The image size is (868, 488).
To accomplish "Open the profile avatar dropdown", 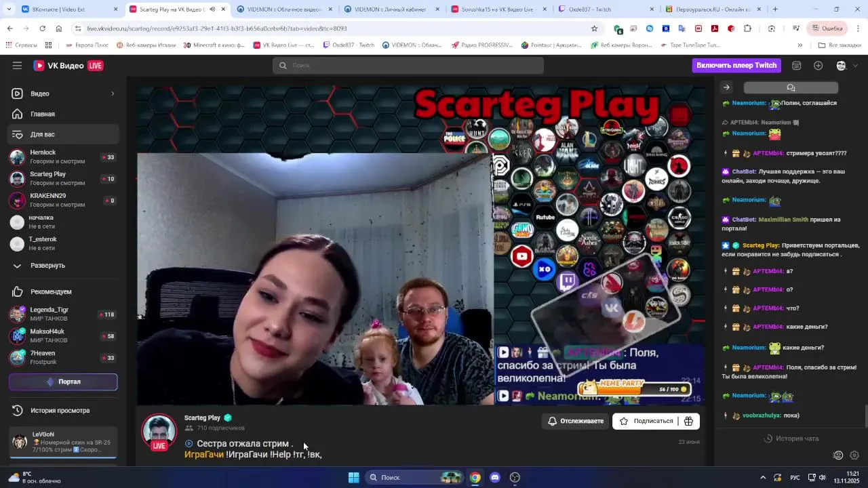I will coord(846,65).
